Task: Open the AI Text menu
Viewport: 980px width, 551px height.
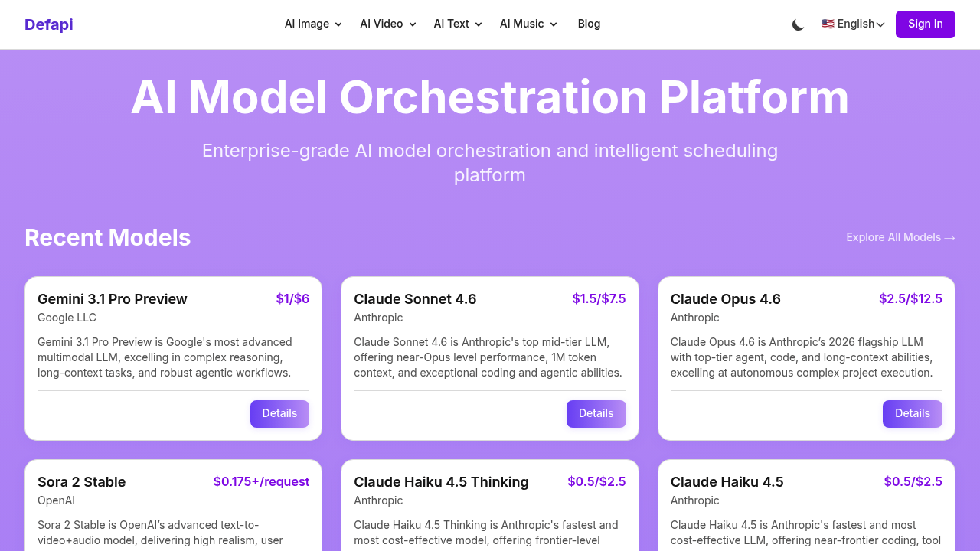Action: [x=458, y=24]
